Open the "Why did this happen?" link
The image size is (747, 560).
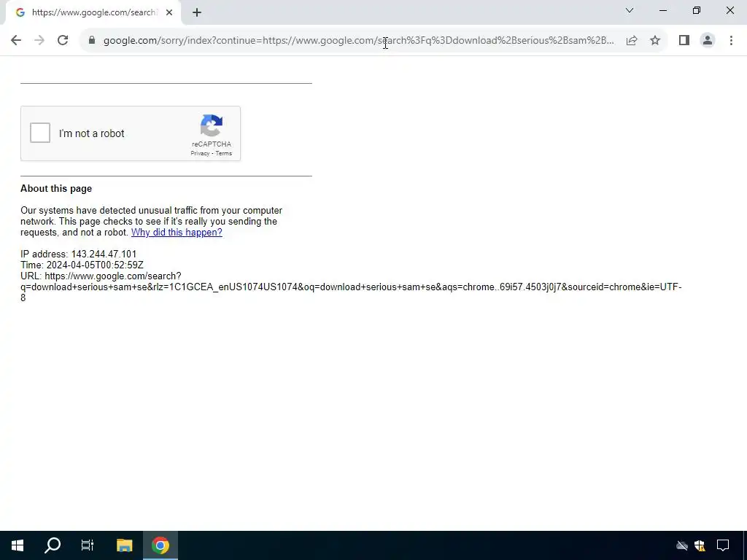click(x=177, y=233)
